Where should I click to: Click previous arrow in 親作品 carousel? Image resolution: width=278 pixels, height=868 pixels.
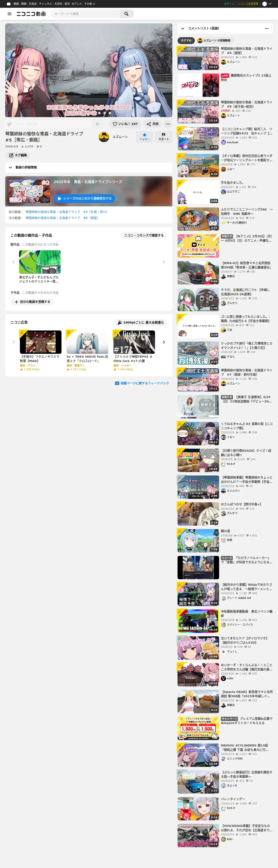(13, 262)
